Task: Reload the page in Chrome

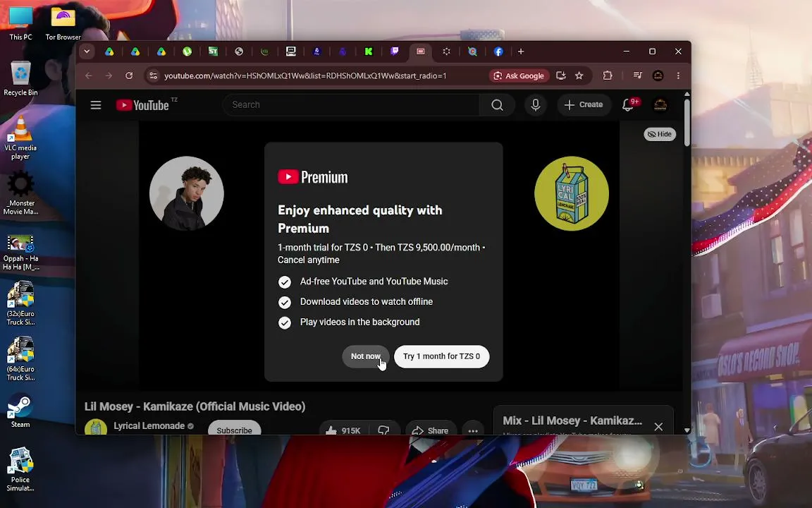Action: point(129,75)
